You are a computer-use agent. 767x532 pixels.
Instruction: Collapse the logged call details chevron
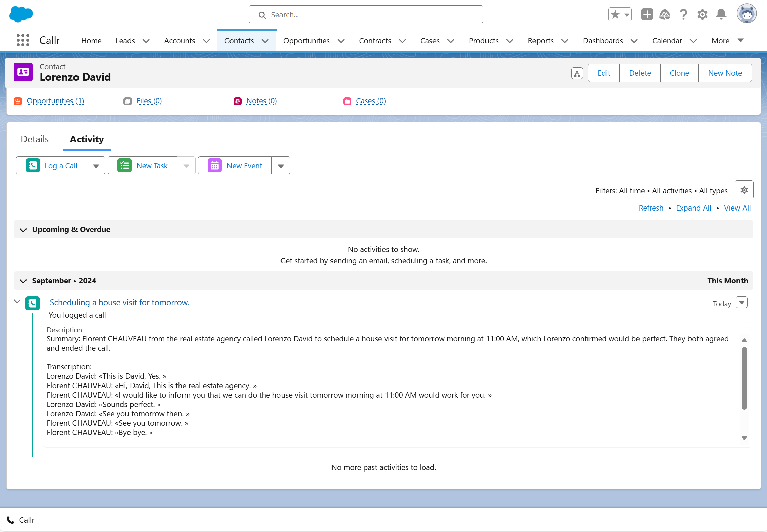click(x=17, y=302)
